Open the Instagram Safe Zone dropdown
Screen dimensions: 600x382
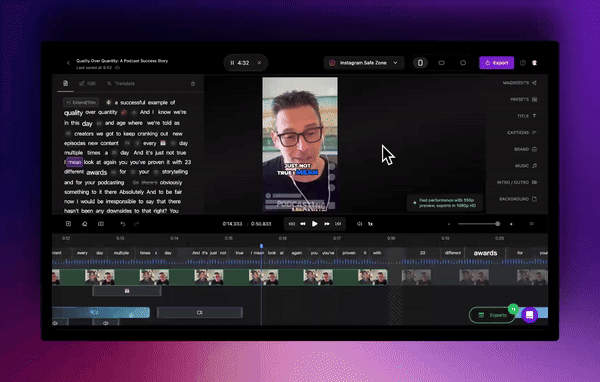(364, 63)
